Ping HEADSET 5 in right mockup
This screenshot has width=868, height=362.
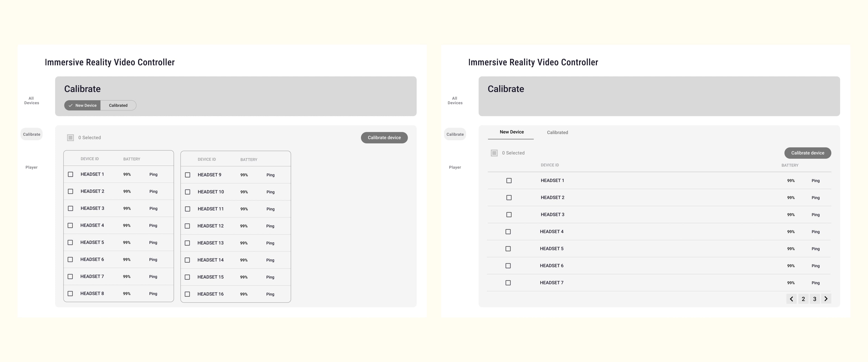pos(815,249)
